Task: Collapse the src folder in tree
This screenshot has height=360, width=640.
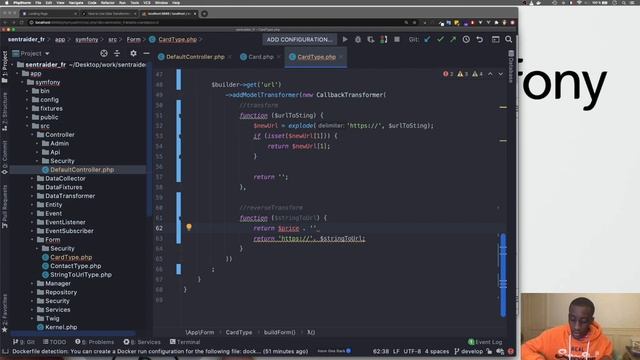Action: 27,126
